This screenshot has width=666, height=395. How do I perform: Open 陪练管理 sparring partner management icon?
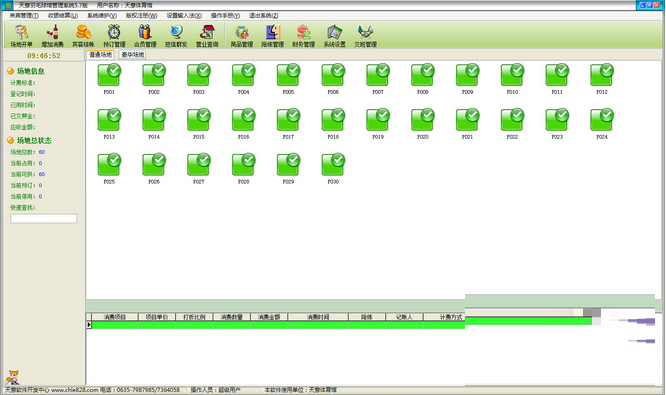coord(273,36)
